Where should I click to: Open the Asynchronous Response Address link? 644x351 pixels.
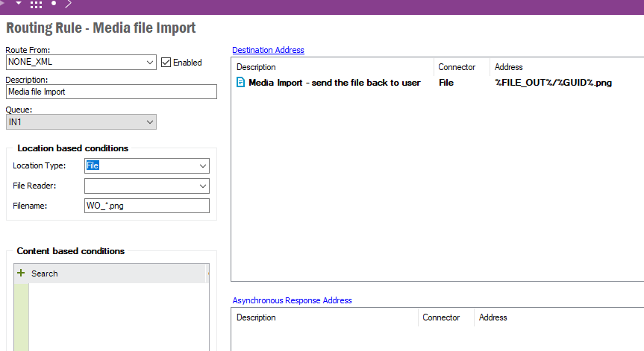click(x=292, y=300)
